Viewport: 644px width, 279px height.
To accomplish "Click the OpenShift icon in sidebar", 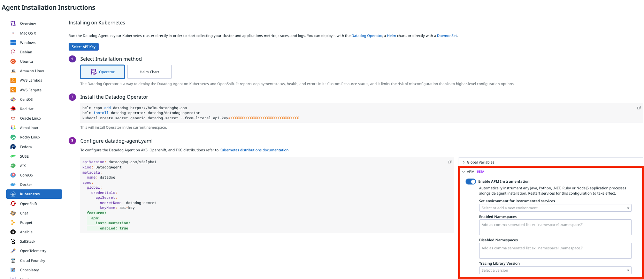I will [13, 204].
